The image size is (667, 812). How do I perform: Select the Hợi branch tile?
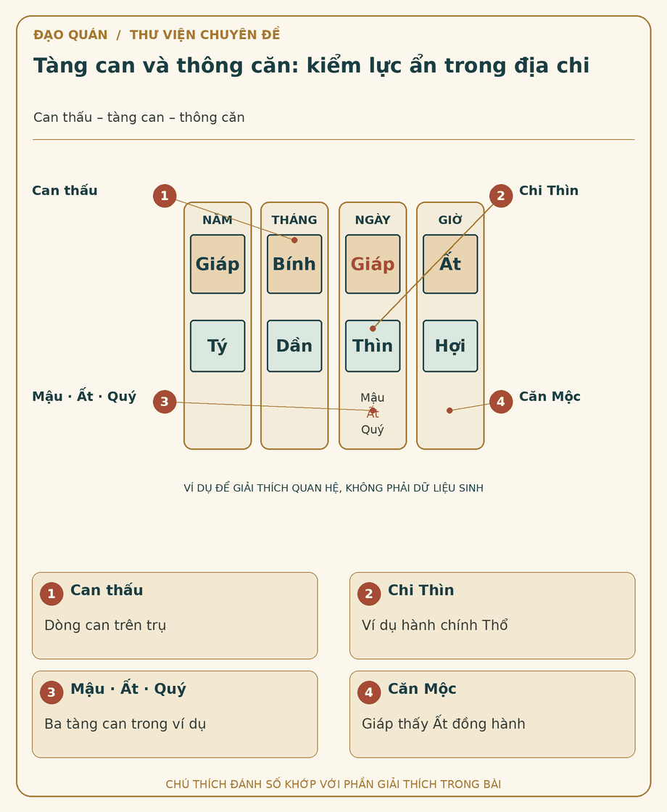click(x=450, y=346)
